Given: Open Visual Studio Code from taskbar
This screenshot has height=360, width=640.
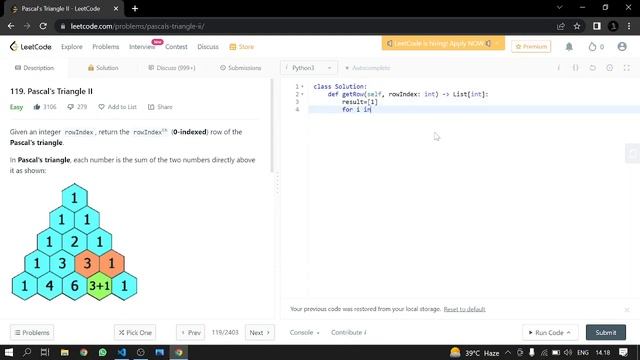Looking at the screenshot, I should (x=122, y=352).
